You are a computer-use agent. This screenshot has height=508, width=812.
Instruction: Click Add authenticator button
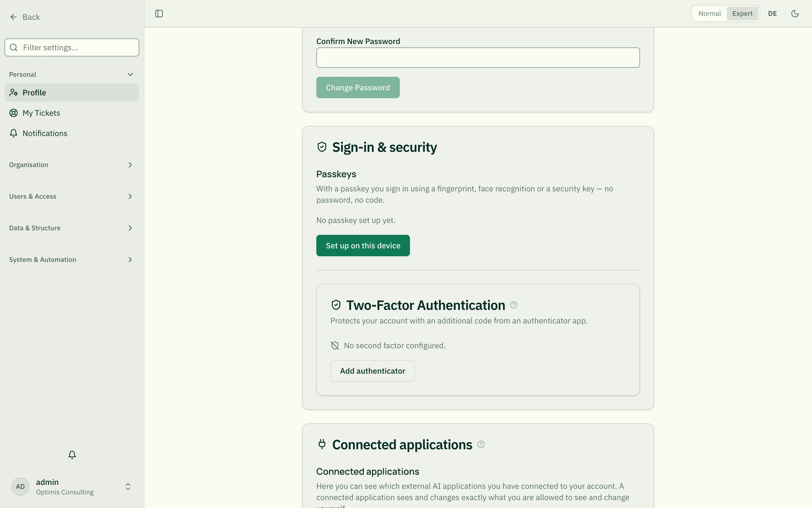point(372,371)
